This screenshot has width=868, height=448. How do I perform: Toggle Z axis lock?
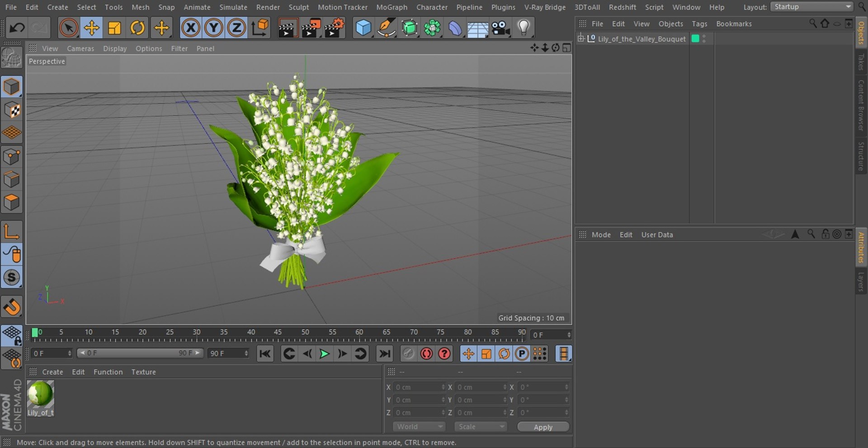236,28
